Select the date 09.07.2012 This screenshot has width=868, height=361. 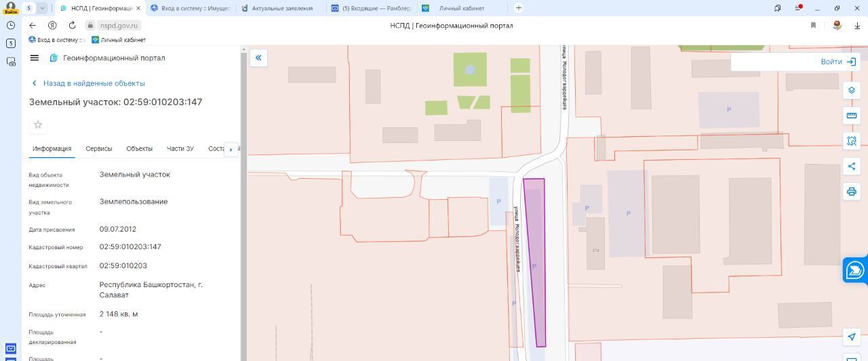118,230
